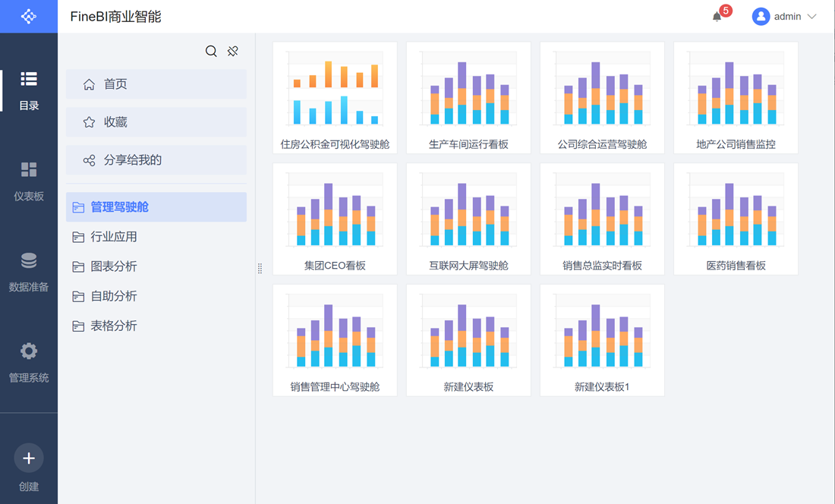835x504 pixels.
Task: Open 收藏 favorites
Action: pyautogui.click(x=115, y=122)
